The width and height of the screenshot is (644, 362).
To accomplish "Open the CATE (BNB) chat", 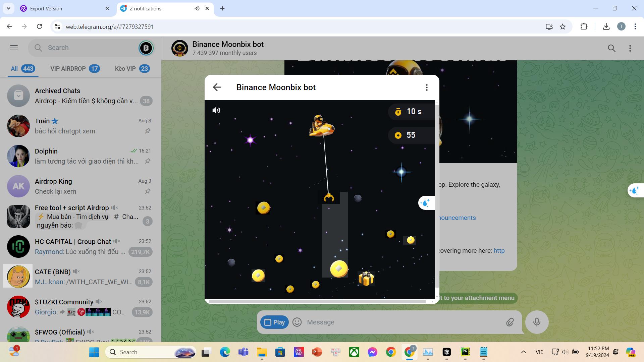I will click(x=80, y=277).
